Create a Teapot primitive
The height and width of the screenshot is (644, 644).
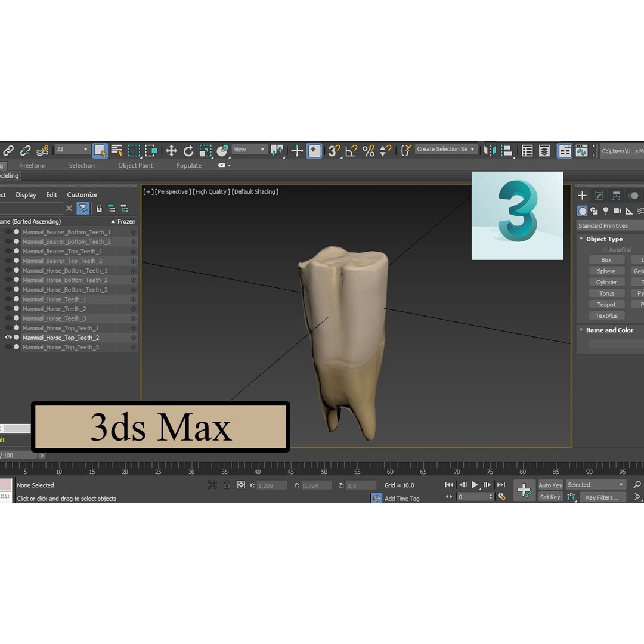pos(606,304)
